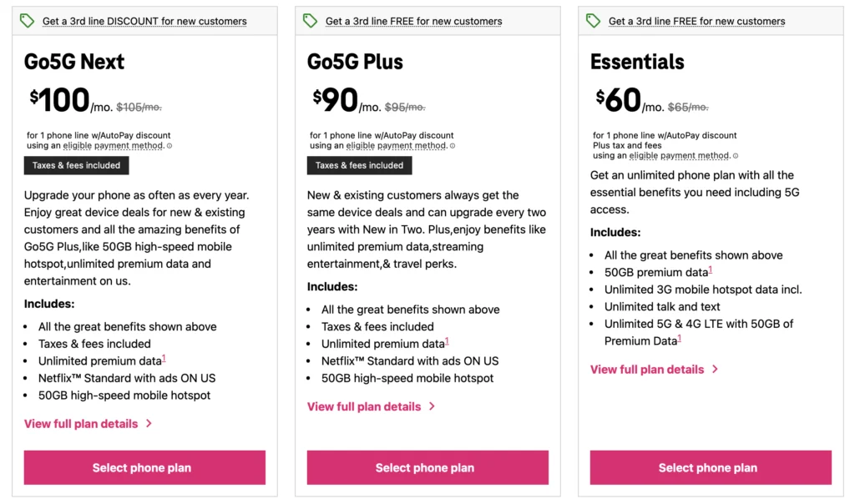Viewport: 855px width, 504px height.
Task: Open 3rd line FREE offer above Go5G Plus
Action: point(413,21)
